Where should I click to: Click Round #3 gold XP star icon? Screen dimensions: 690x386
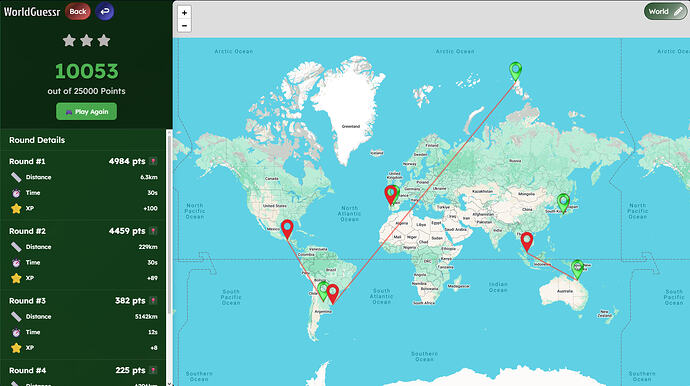point(16,348)
